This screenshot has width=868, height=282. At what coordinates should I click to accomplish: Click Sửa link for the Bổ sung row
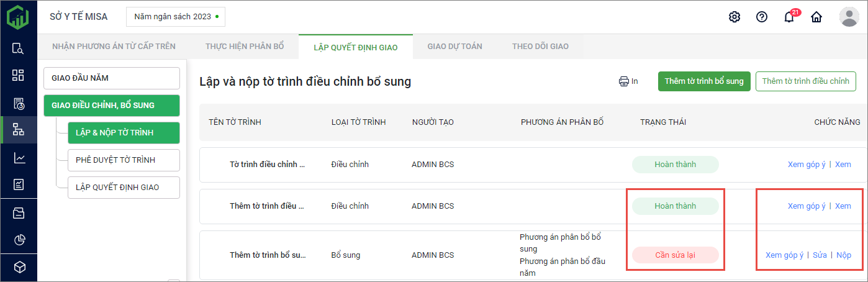[x=820, y=255]
